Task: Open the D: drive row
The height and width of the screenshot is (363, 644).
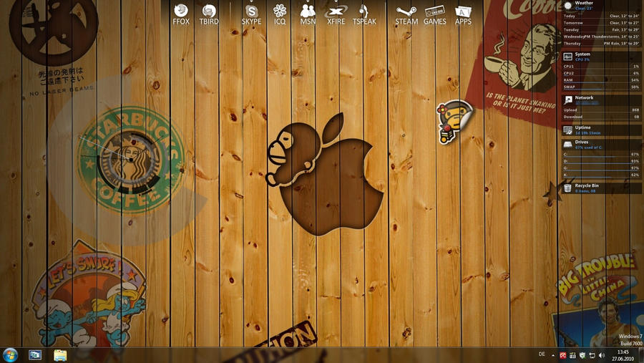Action: click(x=601, y=161)
